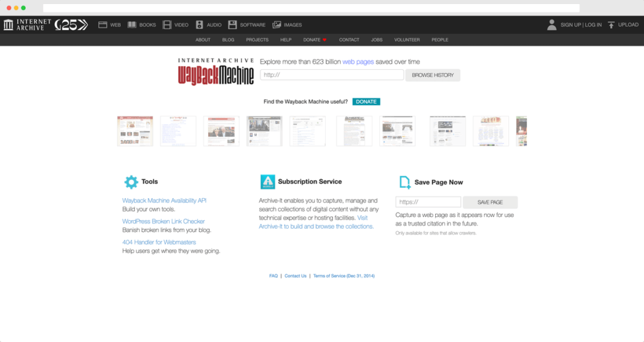
Task: Open the WordPress Broken Link Checker link
Action: [x=164, y=222]
